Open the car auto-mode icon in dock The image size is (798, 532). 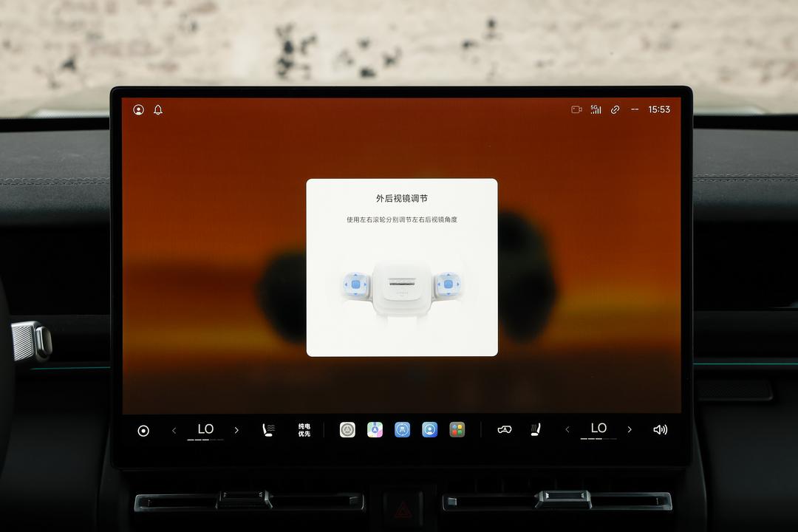(505, 430)
